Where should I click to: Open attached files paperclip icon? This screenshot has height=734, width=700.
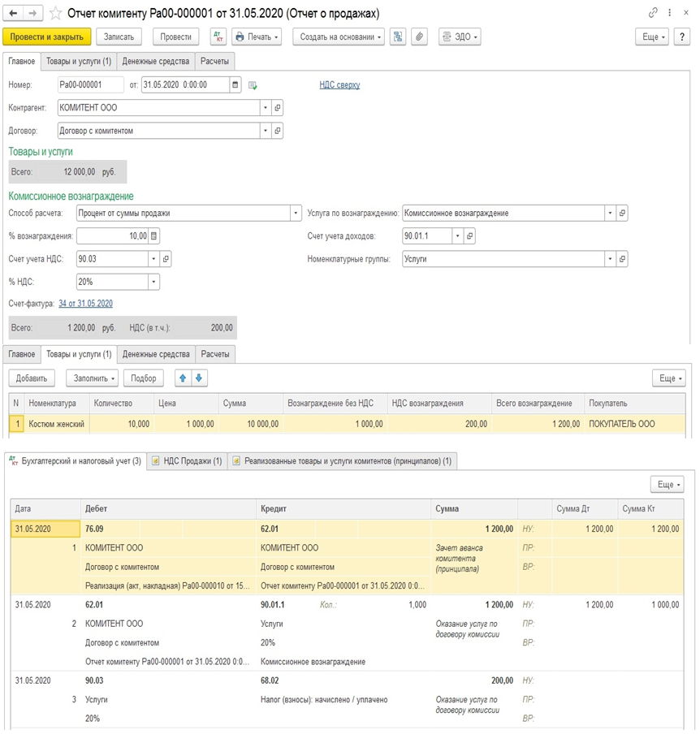[x=420, y=37]
